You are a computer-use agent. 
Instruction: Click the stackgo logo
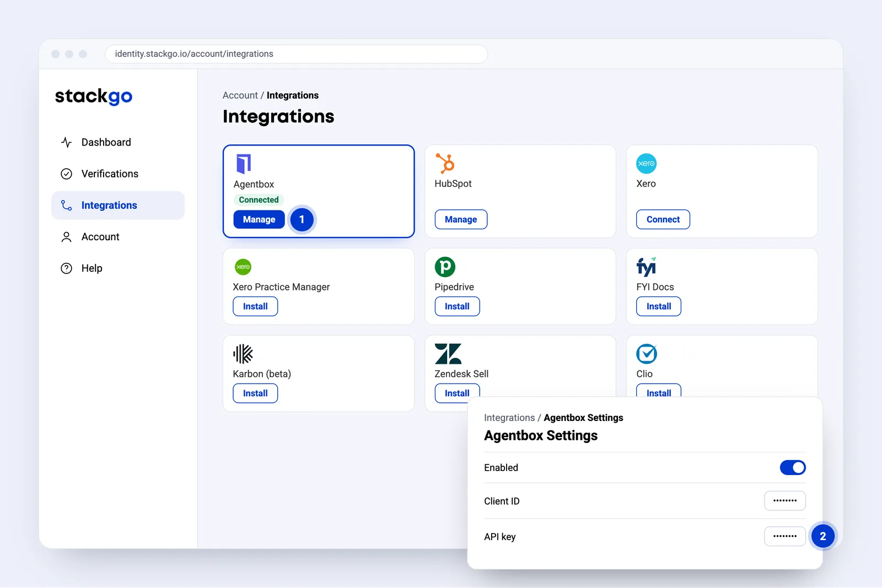click(94, 96)
